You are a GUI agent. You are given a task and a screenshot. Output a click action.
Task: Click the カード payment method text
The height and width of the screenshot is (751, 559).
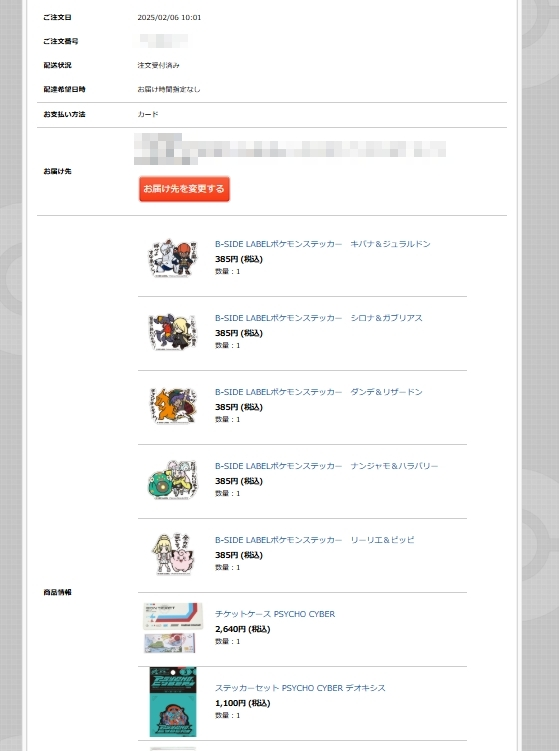(148, 114)
